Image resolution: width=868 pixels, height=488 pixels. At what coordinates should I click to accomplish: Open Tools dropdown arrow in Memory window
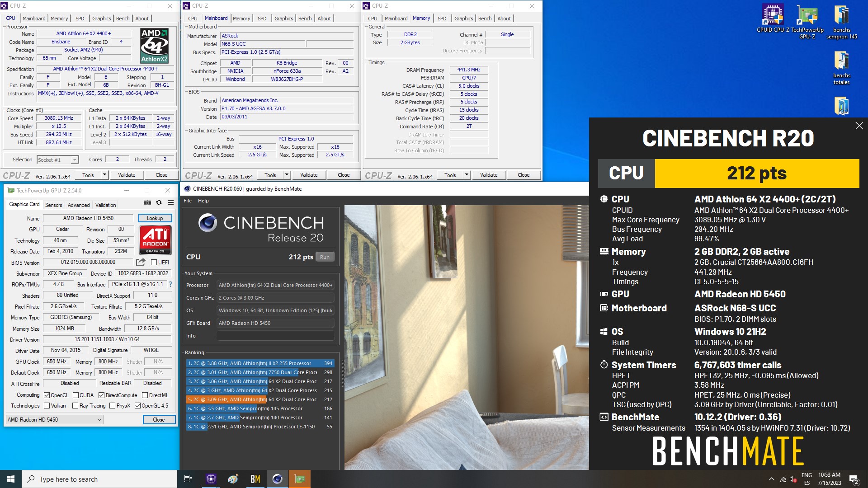click(467, 175)
